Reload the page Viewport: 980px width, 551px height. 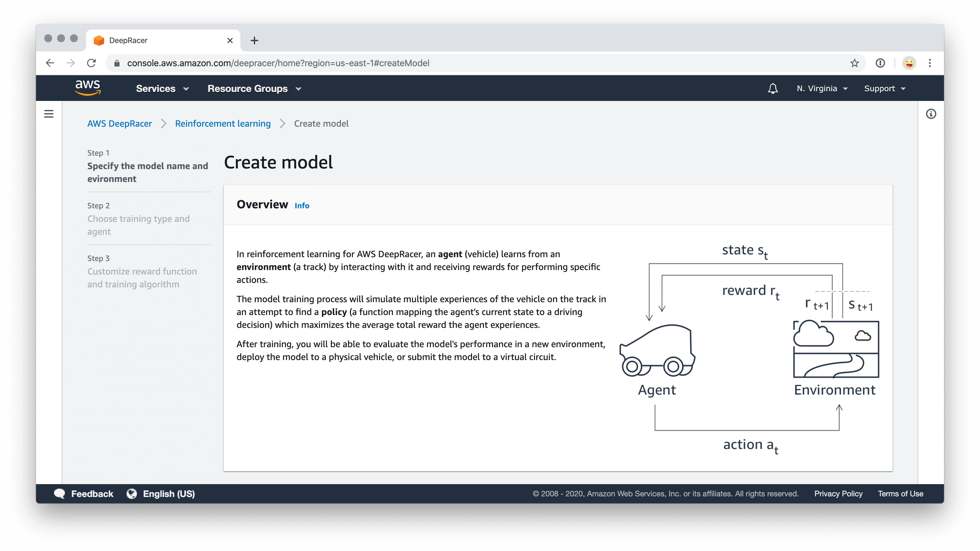click(x=91, y=63)
